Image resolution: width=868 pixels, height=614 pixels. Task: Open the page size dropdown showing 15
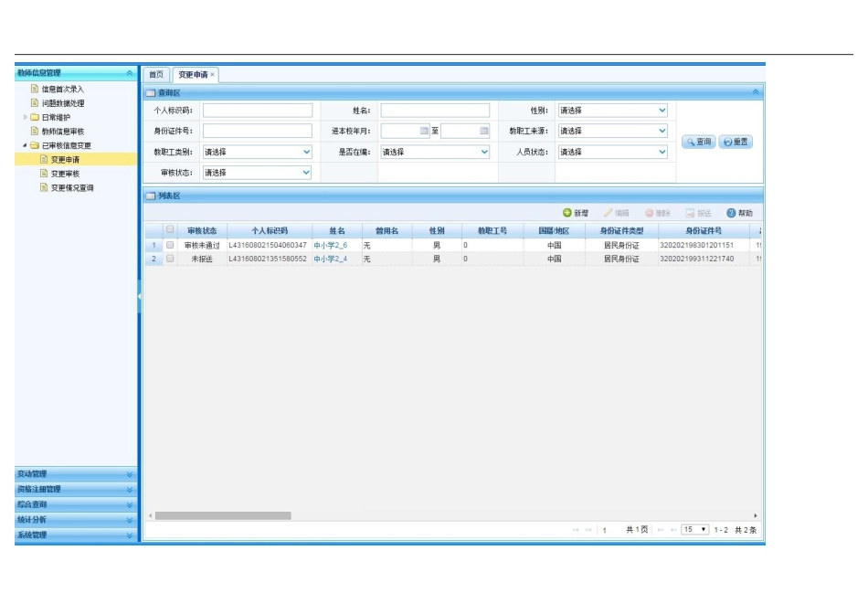(694, 530)
